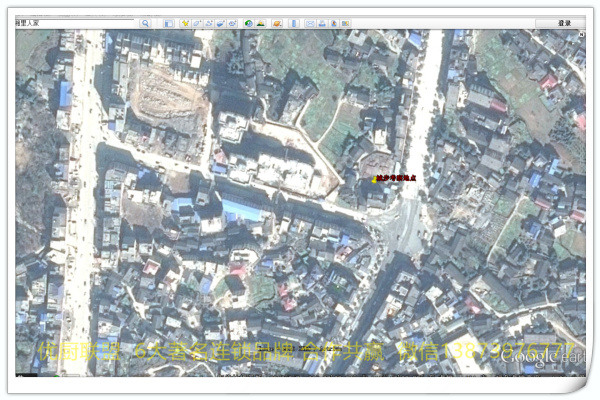The width and height of the screenshot is (600, 400).
Task: Choose the add image overlay tool
Action: pos(221,23)
